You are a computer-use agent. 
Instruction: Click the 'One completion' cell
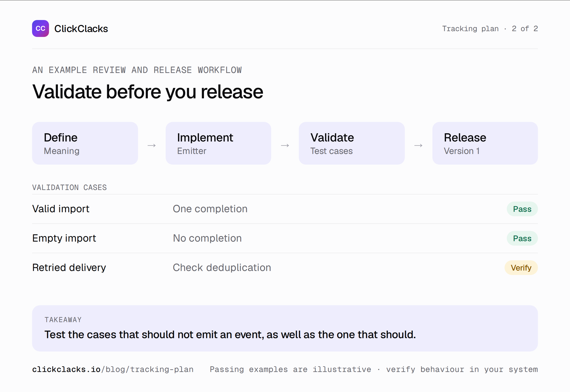click(210, 209)
